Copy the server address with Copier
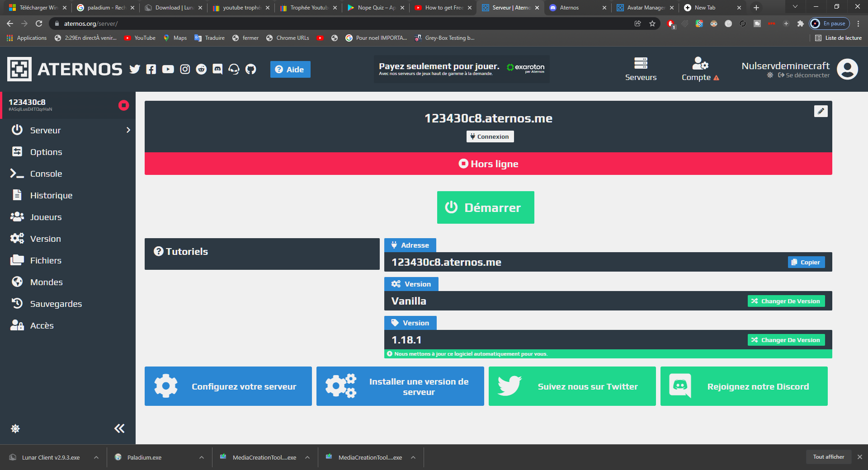Screen dimensions: 868x470 pos(806,262)
